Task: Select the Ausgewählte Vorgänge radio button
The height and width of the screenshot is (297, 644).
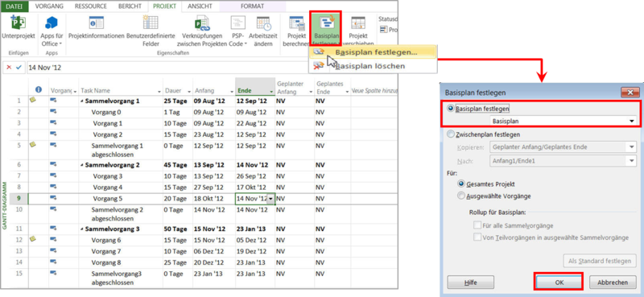Action: [x=461, y=196]
